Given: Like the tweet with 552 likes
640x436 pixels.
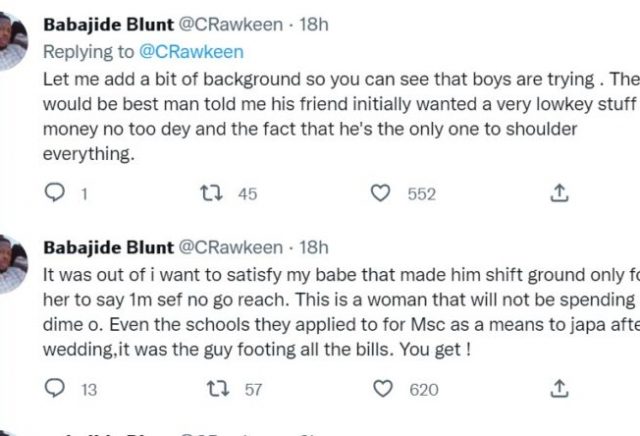Looking at the screenshot, I should (x=380, y=194).
